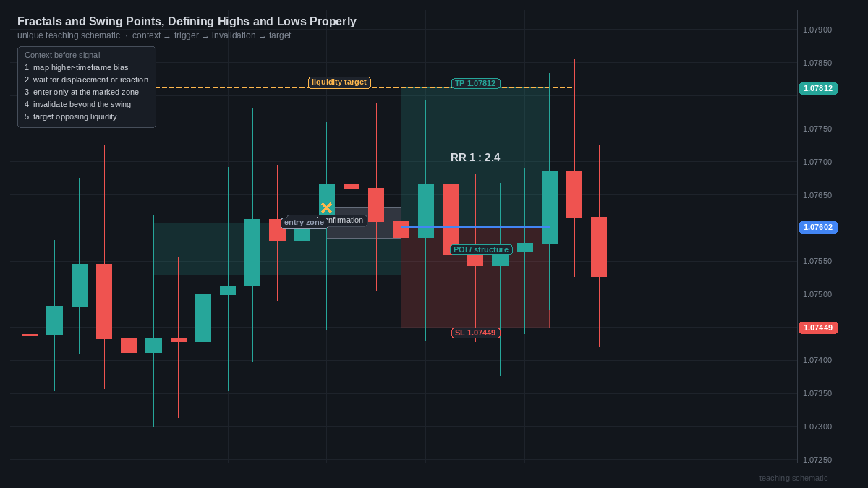
Task: Click the TP 1.07812 label
Action: 475,83
